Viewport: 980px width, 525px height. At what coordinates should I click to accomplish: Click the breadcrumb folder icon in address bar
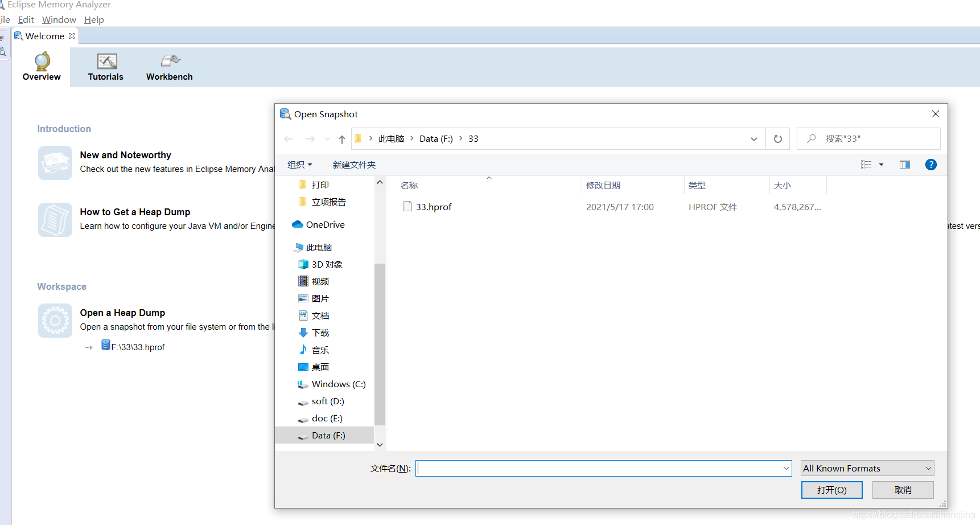359,138
